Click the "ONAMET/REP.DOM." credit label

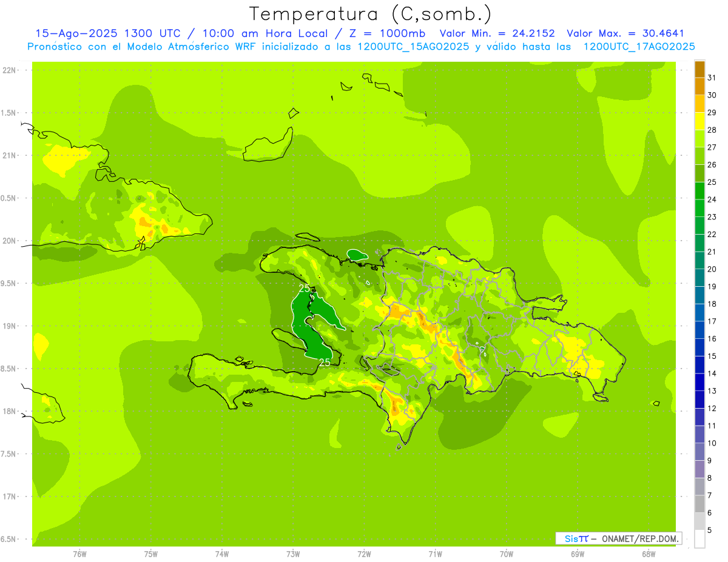(639, 538)
